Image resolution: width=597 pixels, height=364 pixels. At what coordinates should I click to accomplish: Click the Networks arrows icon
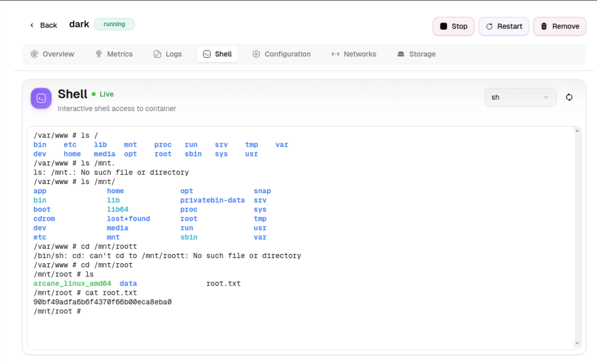click(x=335, y=54)
